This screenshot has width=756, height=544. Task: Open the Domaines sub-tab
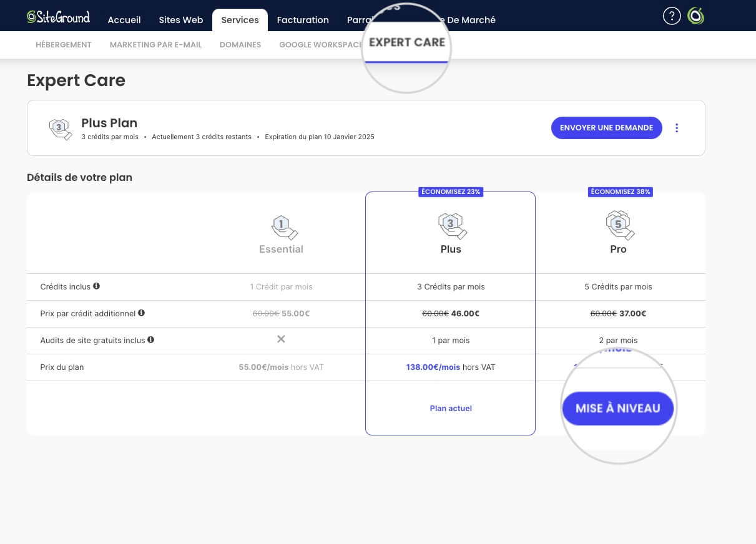click(240, 45)
